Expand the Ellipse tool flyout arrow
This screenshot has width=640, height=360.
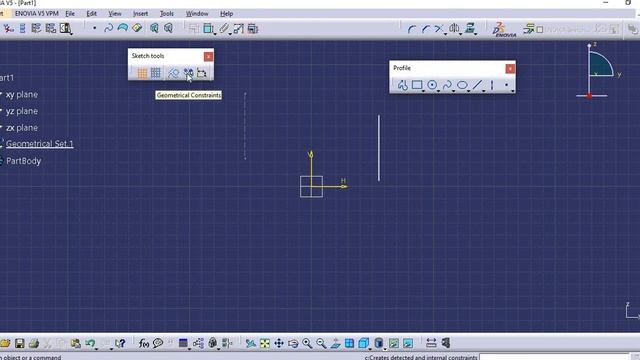pos(469,91)
